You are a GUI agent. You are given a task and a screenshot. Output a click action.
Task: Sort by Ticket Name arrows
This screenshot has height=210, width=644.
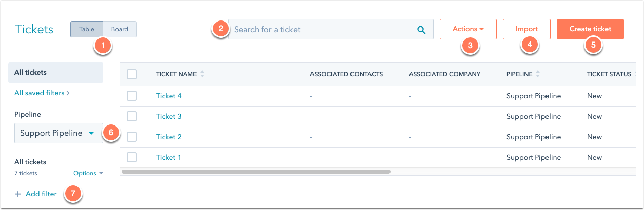202,74
